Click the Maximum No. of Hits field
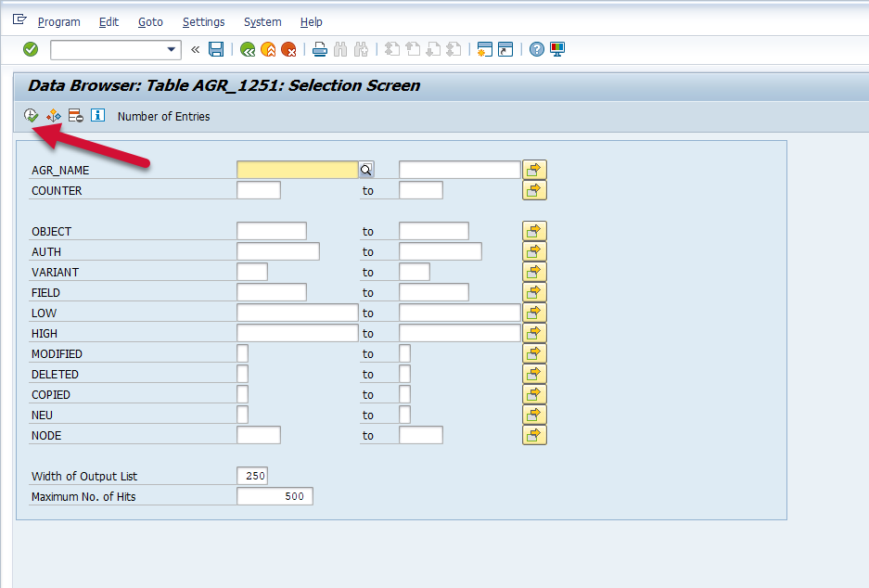Image resolution: width=869 pixels, height=588 pixels. (x=275, y=496)
